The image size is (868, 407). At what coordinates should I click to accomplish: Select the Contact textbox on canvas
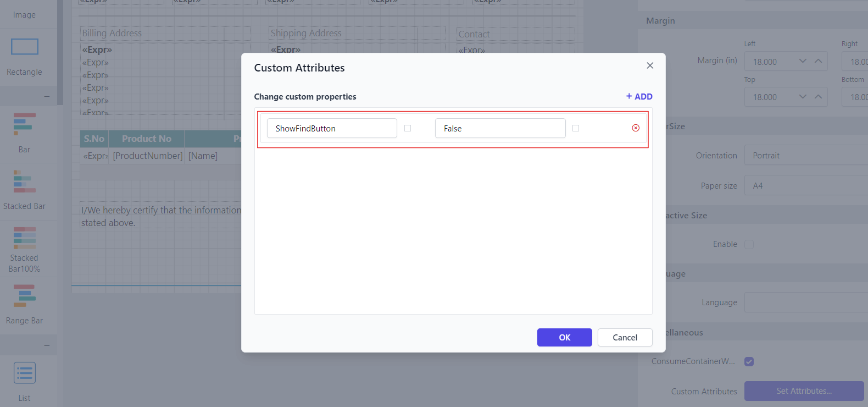click(x=516, y=34)
